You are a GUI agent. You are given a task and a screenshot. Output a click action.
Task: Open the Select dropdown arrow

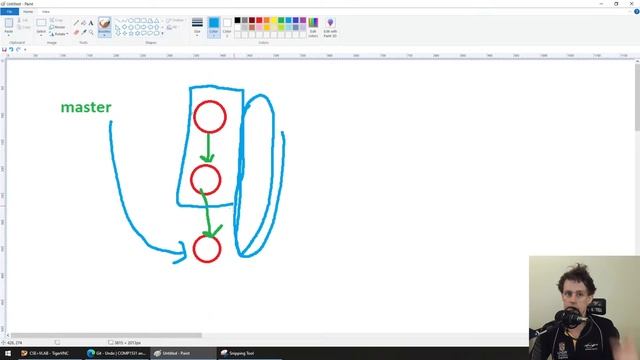tap(41, 35)
